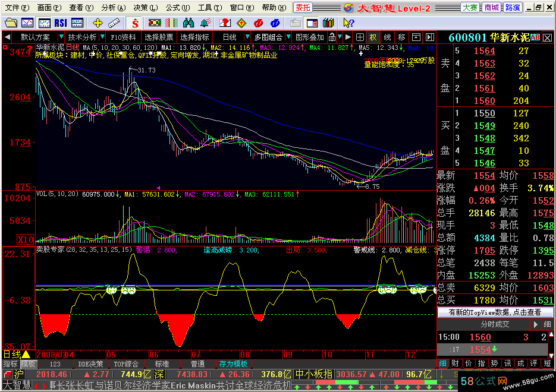Expand the 技术分析 dropdown arrow
The image size is (556, 392).
tap(102, 37)
